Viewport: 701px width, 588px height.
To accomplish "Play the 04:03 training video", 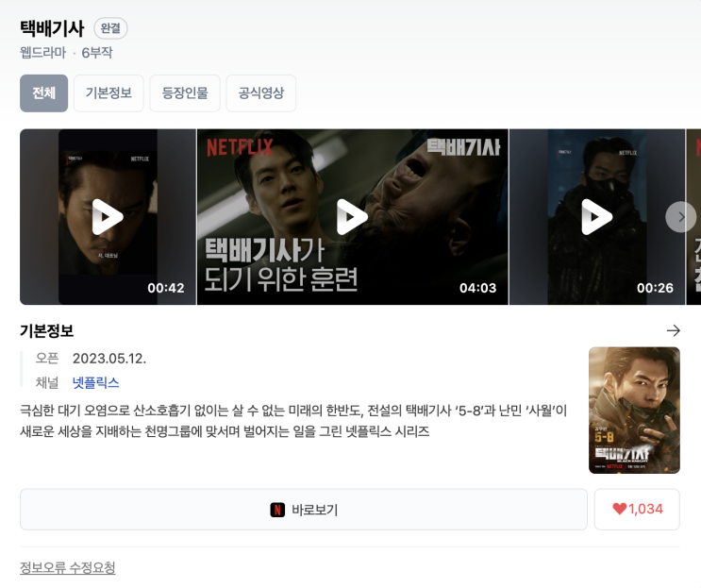I will click(352, 217).
